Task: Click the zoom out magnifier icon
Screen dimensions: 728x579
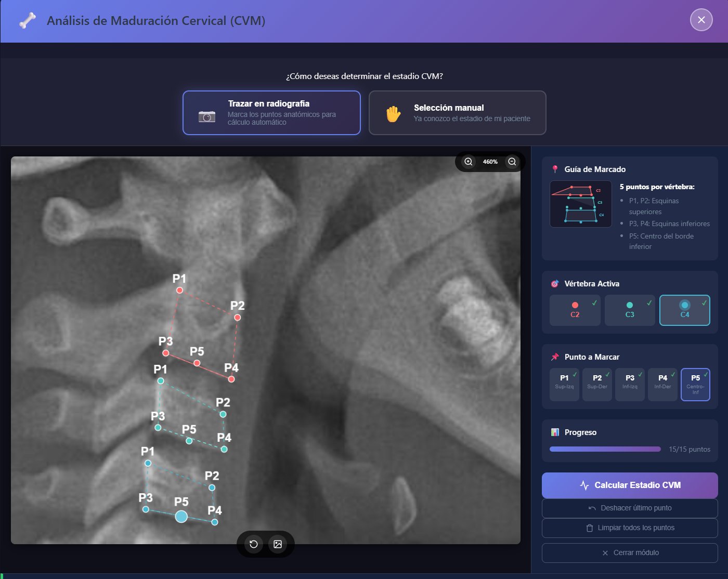Action: (x=512, y=162)
